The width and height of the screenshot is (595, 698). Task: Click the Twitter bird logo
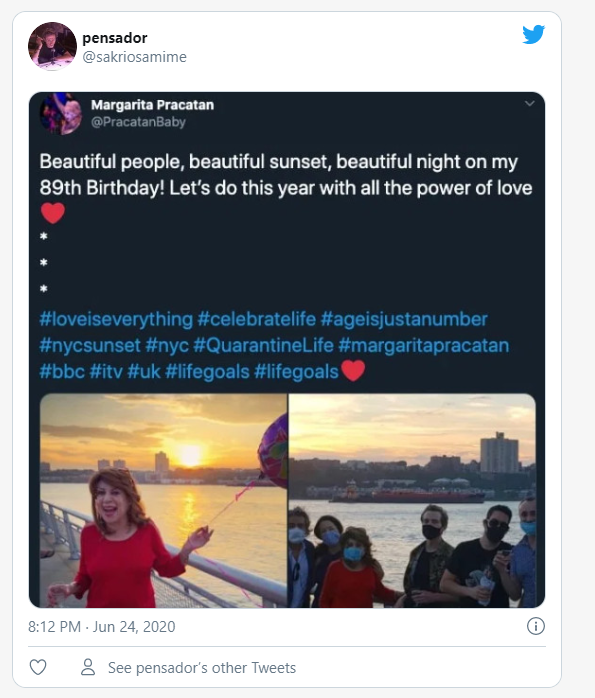534,34
